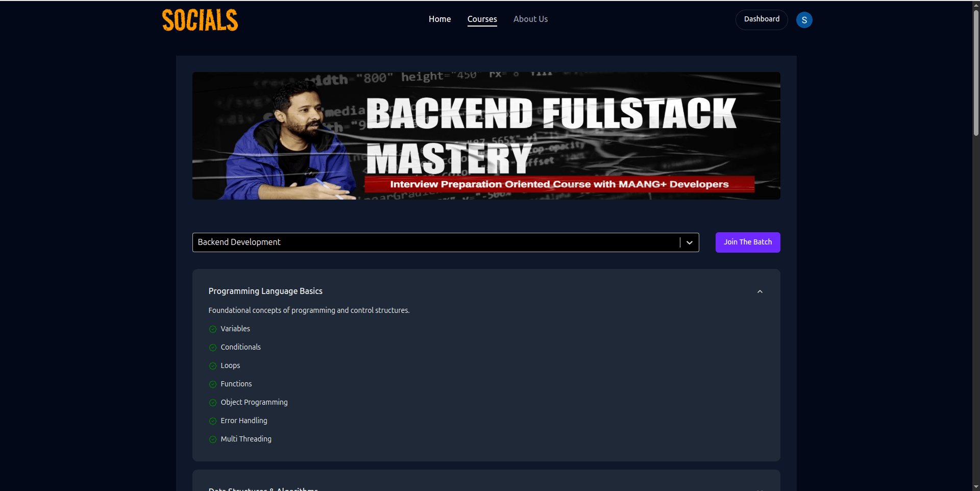980x491 pixels.
Task: Click the Programming Language Basics heading
Action: coord(265,291)
